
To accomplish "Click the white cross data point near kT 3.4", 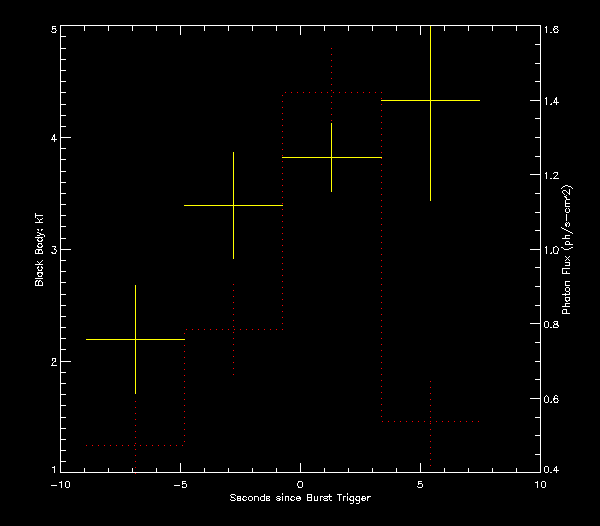I will 233,205.
